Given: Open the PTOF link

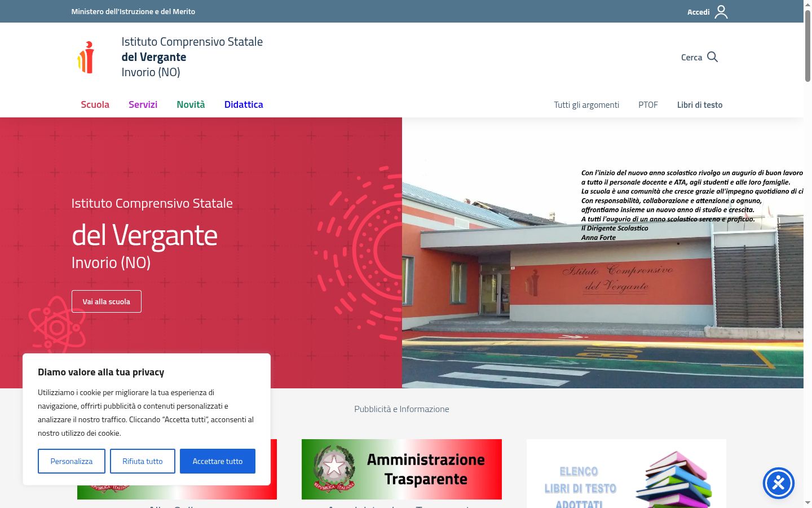Looking at the screenshot, I should [x=648, y=105].
